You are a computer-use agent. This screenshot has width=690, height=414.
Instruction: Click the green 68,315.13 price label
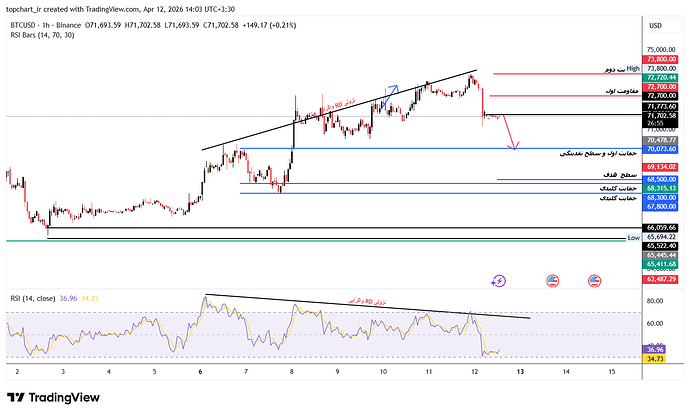[660, 188]
